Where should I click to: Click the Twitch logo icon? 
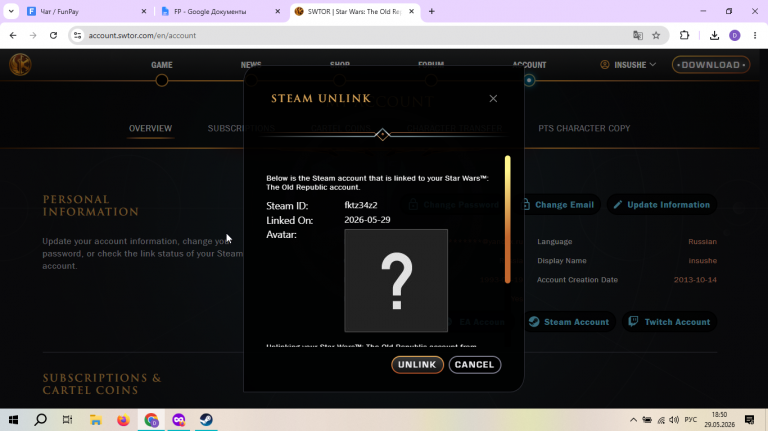point(633,321)
